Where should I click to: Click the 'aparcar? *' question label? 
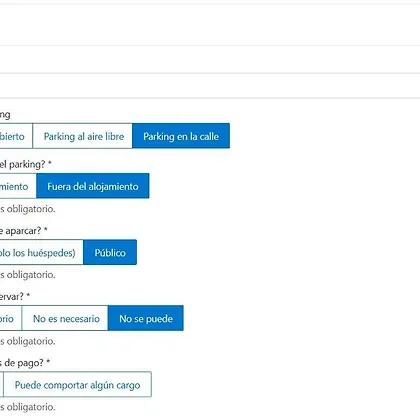[x=24, y=231]
